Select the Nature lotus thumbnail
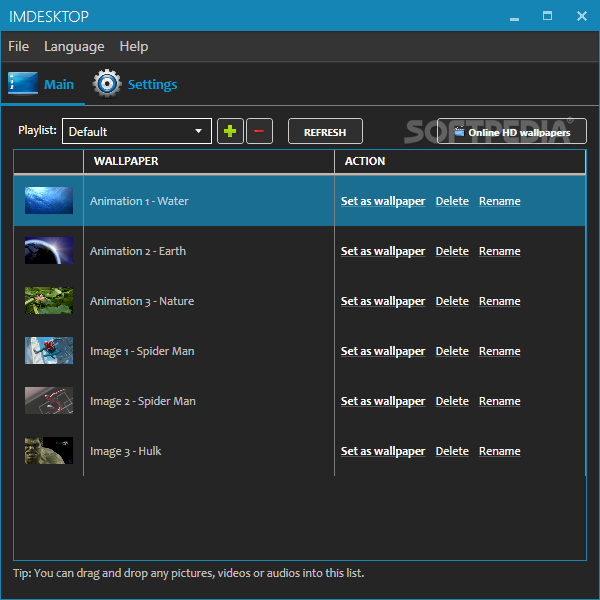The image size is (600, 600). point(49,301)
